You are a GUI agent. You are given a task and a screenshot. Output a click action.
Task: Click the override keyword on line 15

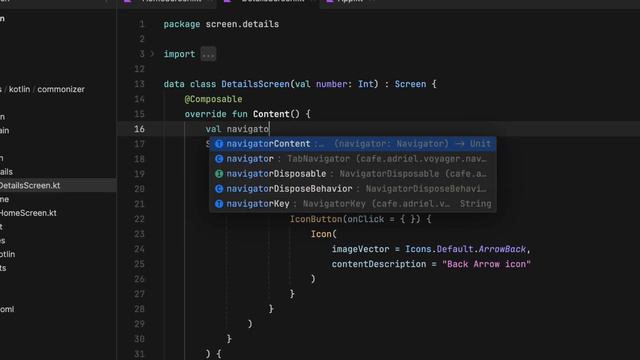pos(205,114)
